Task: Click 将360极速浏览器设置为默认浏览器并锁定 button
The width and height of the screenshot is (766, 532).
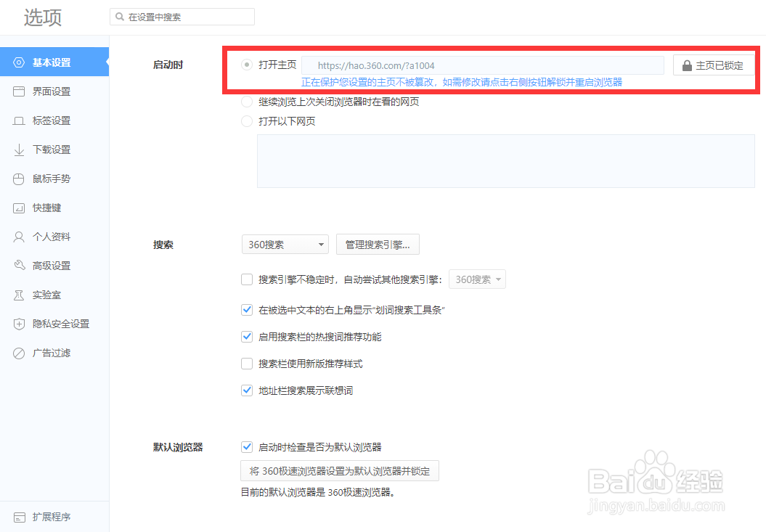Action: point(340,471)
